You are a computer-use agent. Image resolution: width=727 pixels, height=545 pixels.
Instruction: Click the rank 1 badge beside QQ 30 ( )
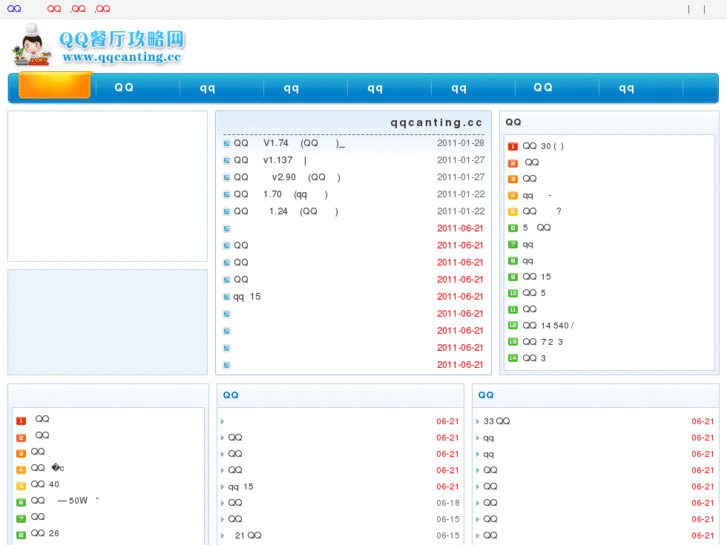pos(513,147)
